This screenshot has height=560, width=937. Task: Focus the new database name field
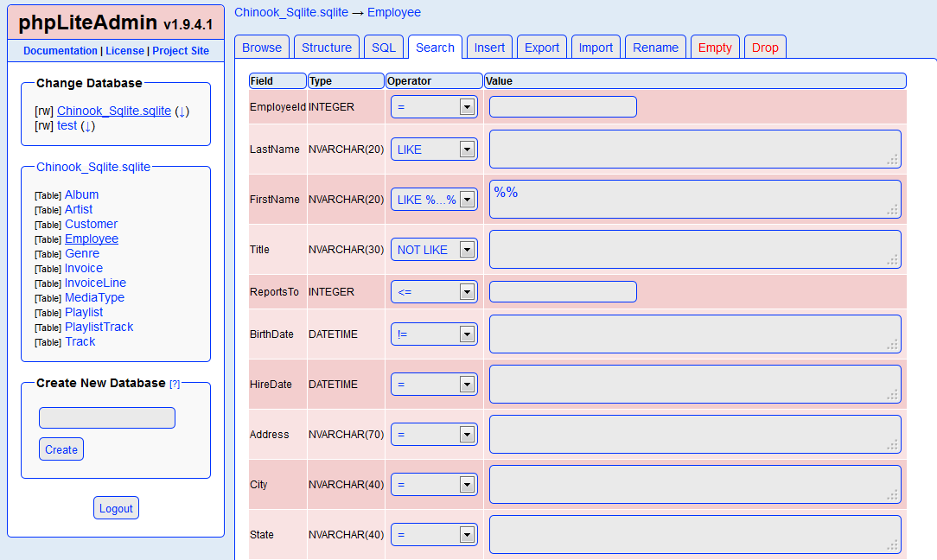click(106, 417)
